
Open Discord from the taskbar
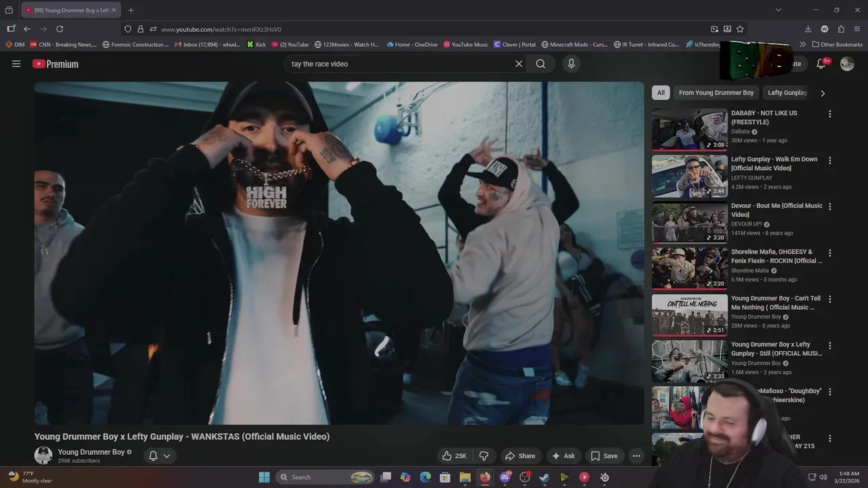click(505, 477)
